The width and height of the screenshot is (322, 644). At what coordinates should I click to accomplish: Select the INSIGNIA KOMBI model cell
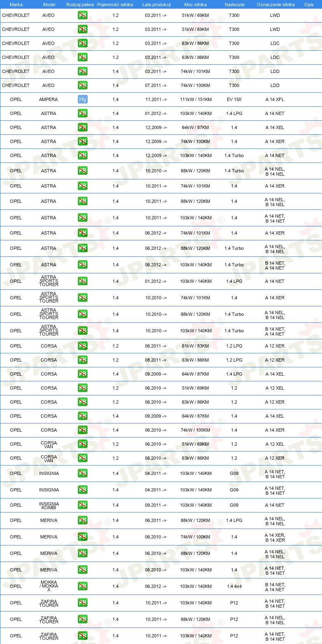(49, 505)
